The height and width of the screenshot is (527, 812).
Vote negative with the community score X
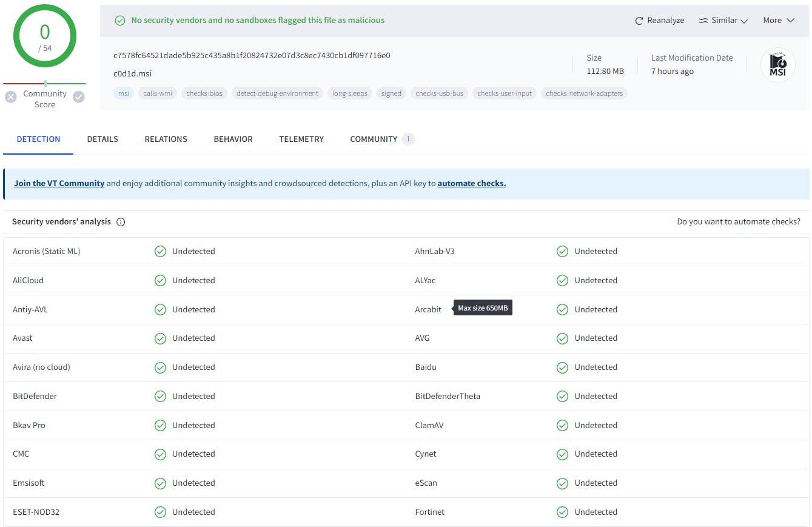[x=10, y=97]
